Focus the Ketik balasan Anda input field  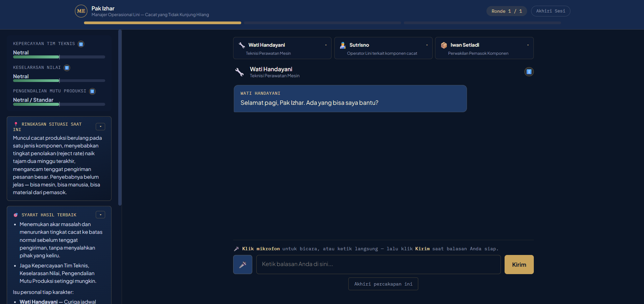click(378, 265)
